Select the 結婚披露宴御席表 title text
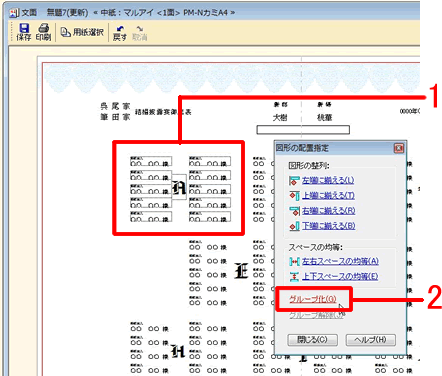Screen dimensions: 442x376 [163, 112]
